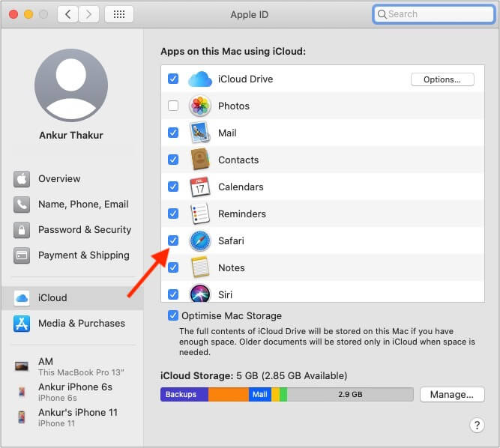Image resolution: width=500 pixels, height=448 pixels.
Task: Click the iPhone 11 device icon
Action: [22, 417]
